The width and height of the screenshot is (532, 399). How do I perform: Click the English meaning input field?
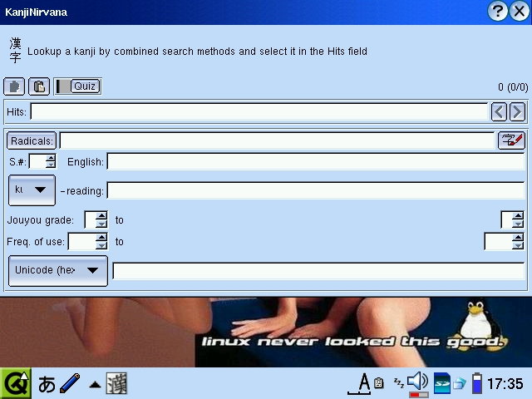pos(315,161)
